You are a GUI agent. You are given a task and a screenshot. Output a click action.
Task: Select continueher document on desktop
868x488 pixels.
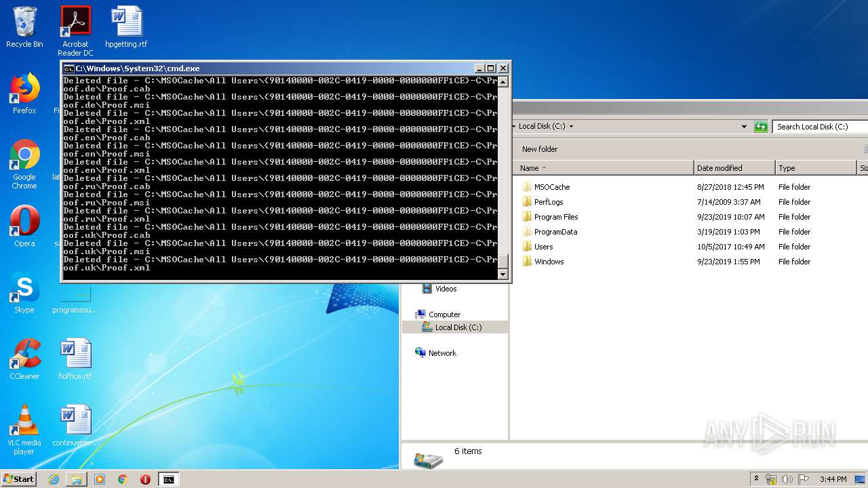[x=75, y=426]
